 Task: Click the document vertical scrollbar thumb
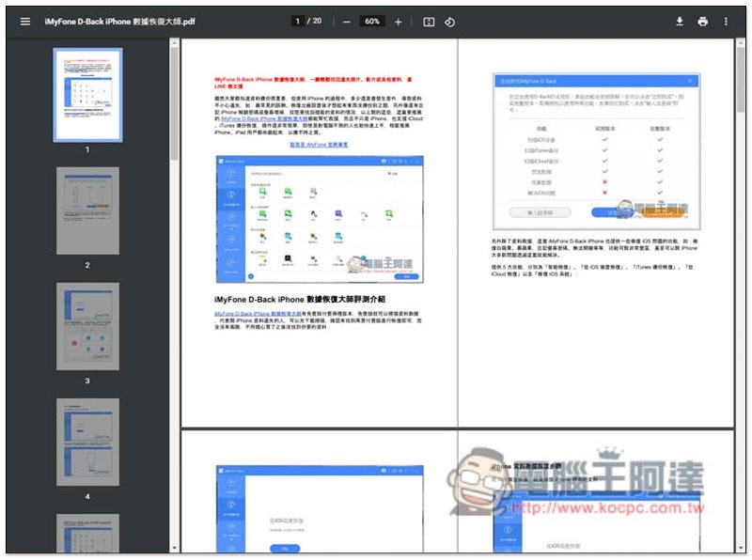[741, 79]
